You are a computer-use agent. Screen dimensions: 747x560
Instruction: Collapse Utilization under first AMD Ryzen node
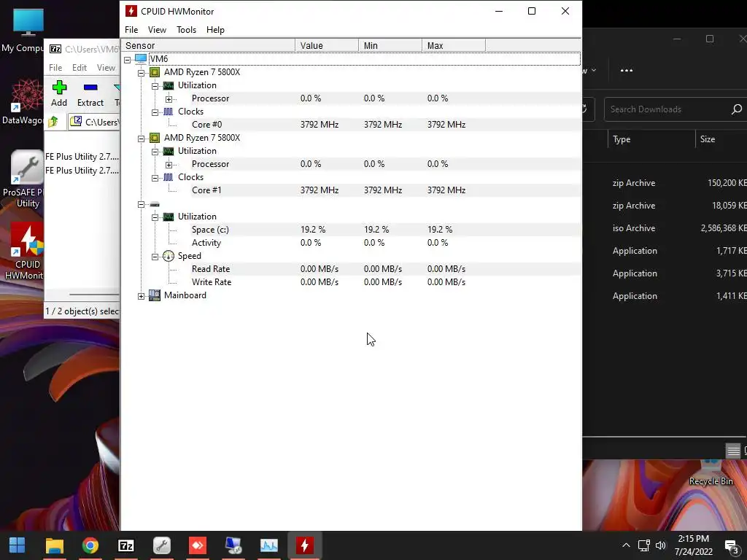pos(155,86)
